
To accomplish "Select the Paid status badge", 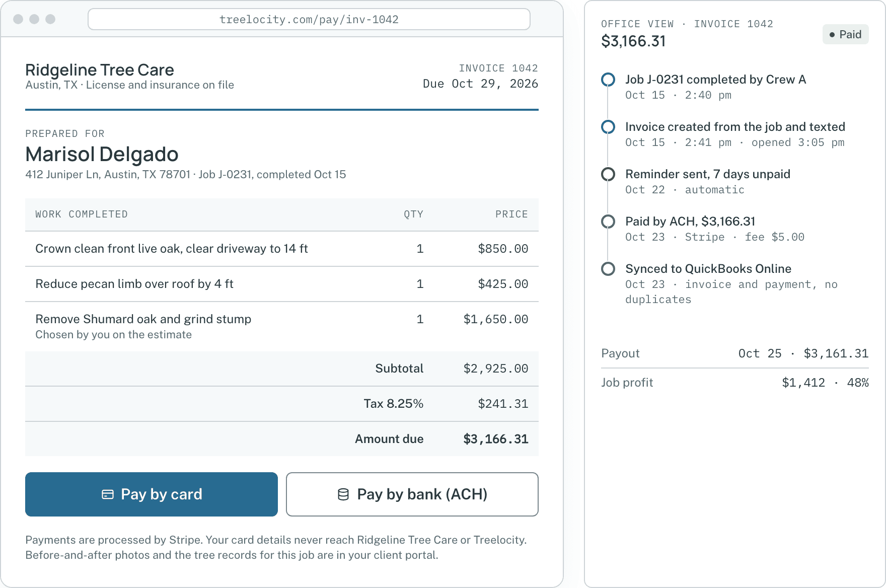I will point(846,34).
